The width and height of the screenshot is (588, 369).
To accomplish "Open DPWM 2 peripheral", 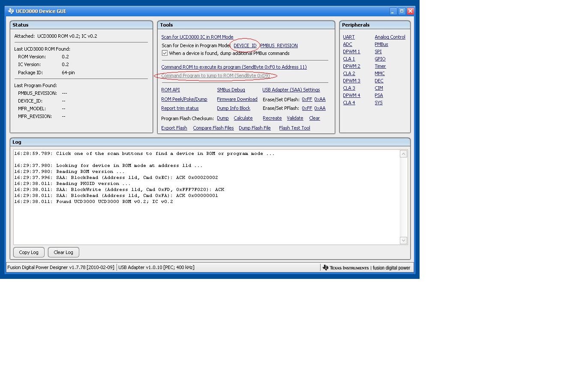I will (x=351, y=66).
